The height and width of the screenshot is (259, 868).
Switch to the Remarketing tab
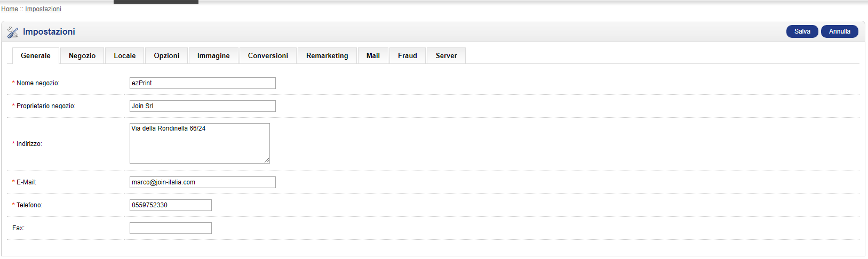click(327, 55)
